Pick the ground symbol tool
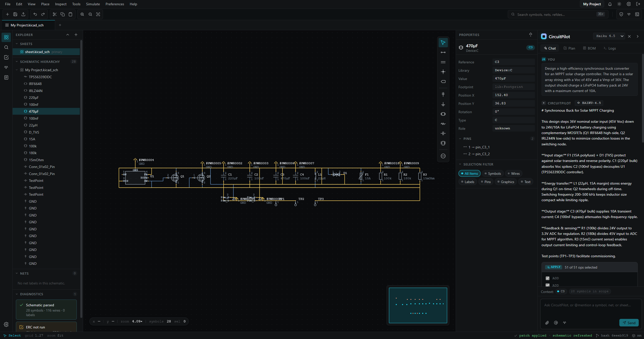The image size is (644, 339). click(443, 104)
